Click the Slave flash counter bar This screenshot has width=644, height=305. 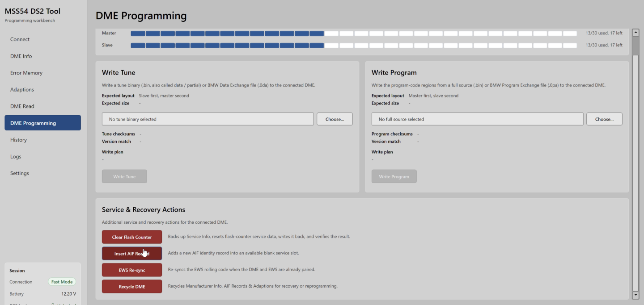pos(354,45)
